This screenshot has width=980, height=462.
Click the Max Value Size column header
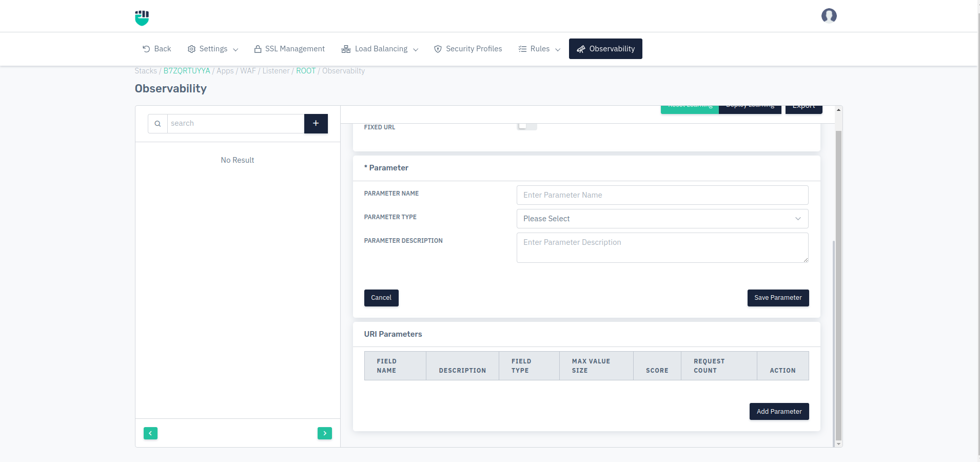(x=596, y=366)
